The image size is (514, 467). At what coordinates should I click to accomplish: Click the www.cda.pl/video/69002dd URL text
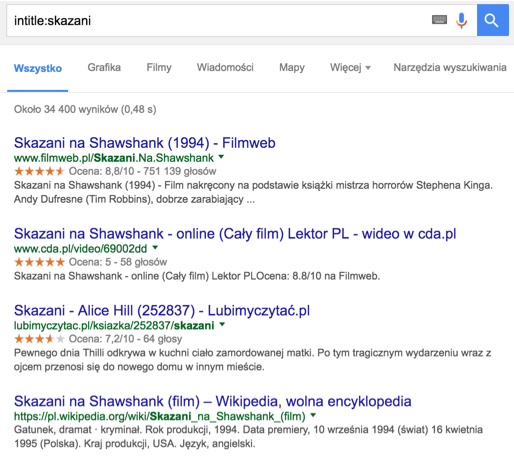[x=80, y=249]
